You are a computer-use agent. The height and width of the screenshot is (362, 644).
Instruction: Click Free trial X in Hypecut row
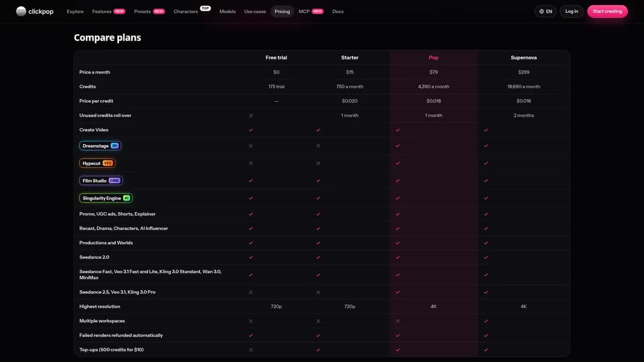tap(251, 163)
